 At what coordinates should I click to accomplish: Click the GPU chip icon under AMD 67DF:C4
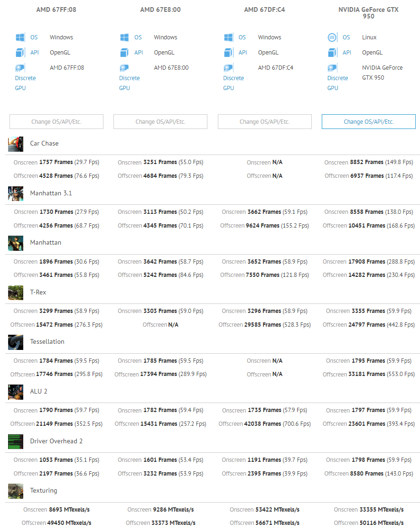(x=228, y=68)
